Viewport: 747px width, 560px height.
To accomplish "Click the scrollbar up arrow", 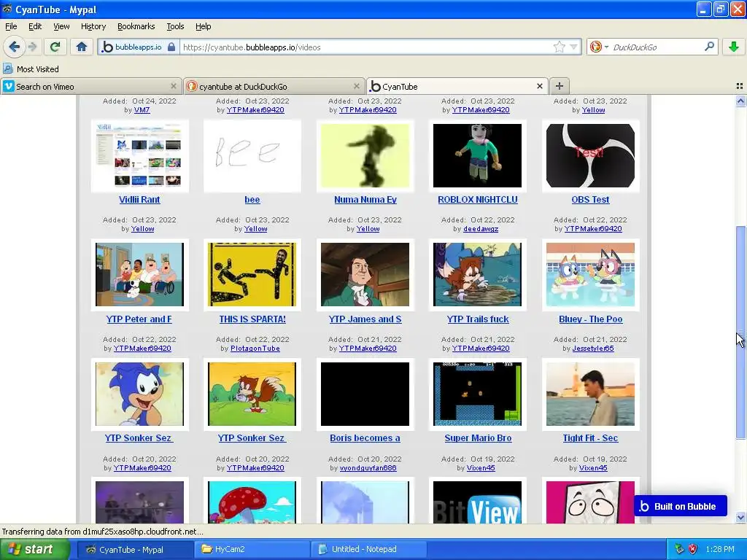I will pos(740,101).
